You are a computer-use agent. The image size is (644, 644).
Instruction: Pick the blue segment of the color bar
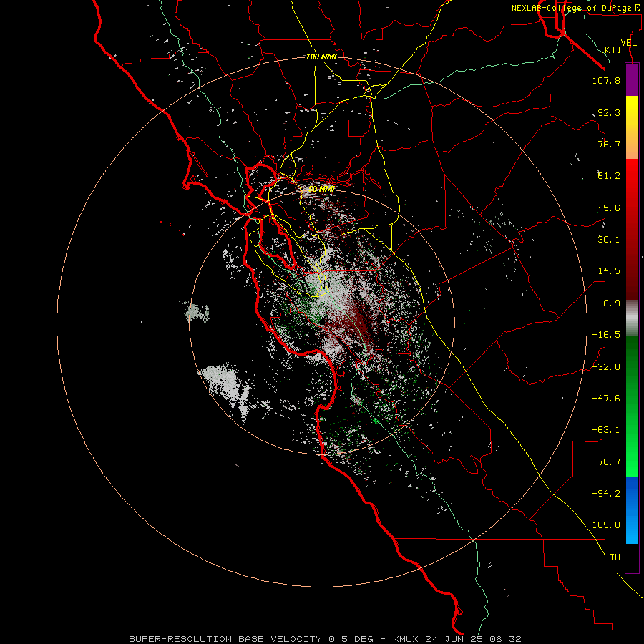(x=632, y=510)
